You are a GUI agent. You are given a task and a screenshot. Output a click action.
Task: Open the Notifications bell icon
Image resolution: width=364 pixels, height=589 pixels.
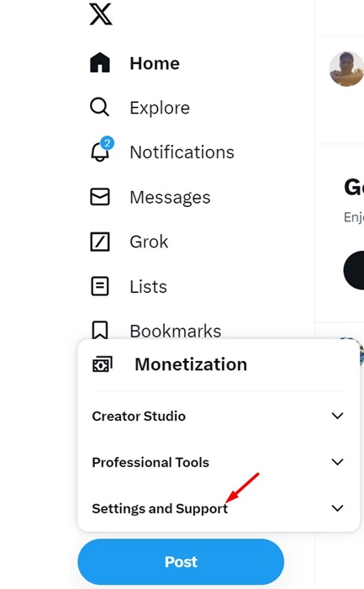(100, 151)
